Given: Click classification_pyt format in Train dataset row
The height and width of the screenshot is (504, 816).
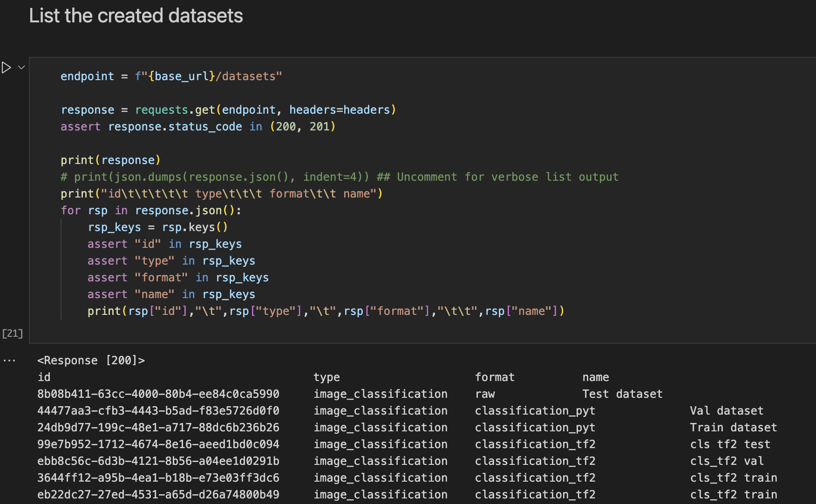Looking at the screenshot, I should [535, 428].
